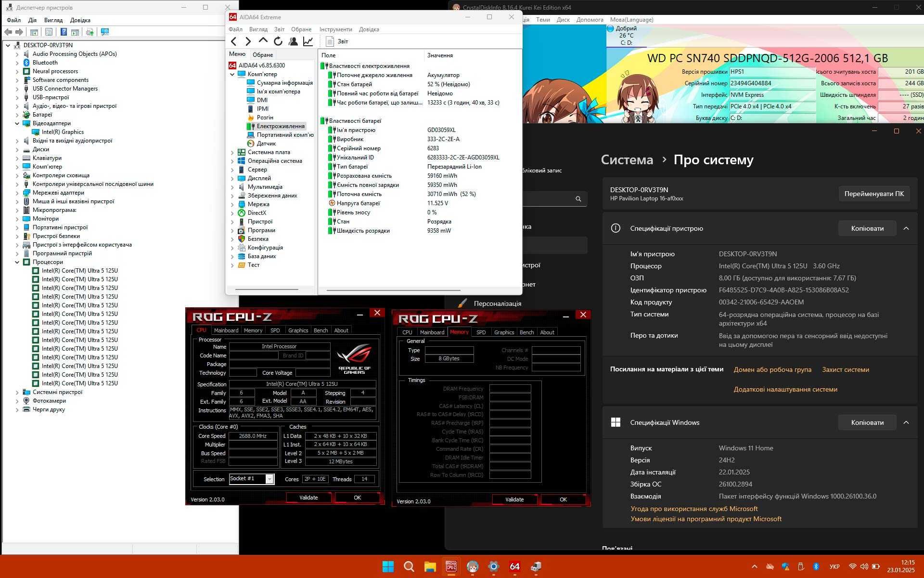Viewport: 924px width, 578px height.
Task: Open AIDA64 graph chart icon
Action: pos(308,41)
